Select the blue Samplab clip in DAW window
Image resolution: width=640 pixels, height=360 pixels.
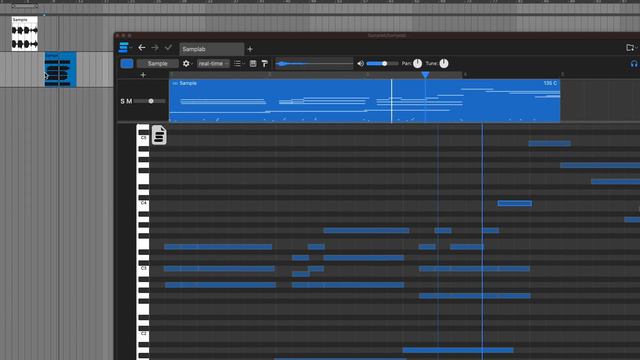60,69
